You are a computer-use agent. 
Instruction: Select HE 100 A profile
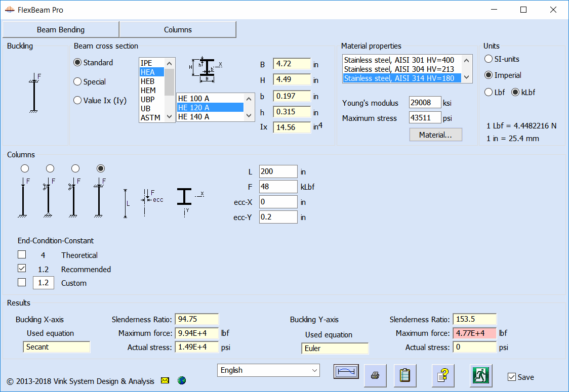(x=210, y=98)
